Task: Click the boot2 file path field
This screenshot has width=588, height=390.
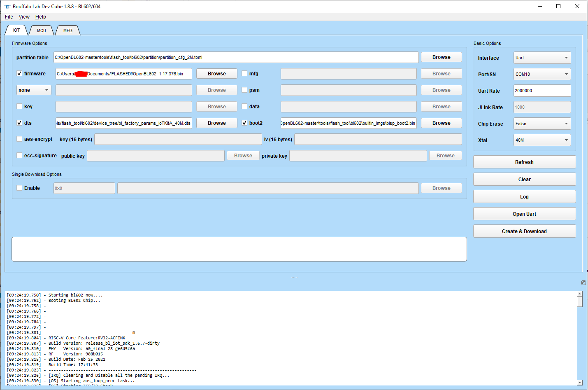Action: 349,123
